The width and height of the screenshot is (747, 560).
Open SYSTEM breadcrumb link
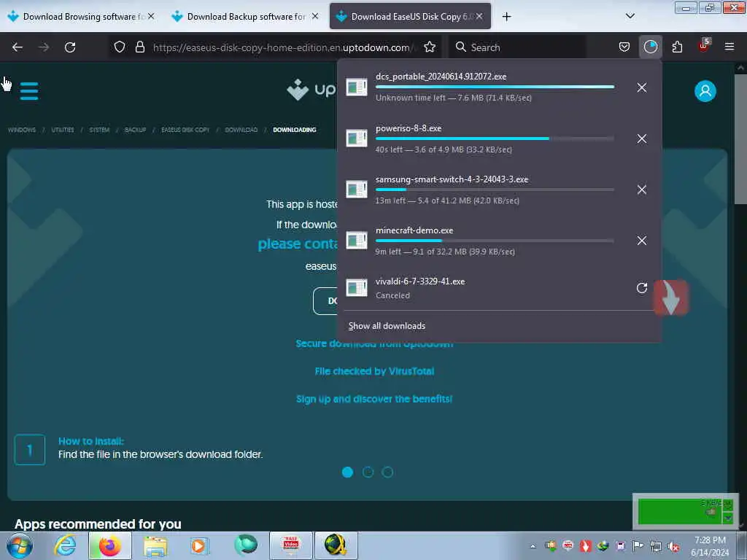coord(99,130)
